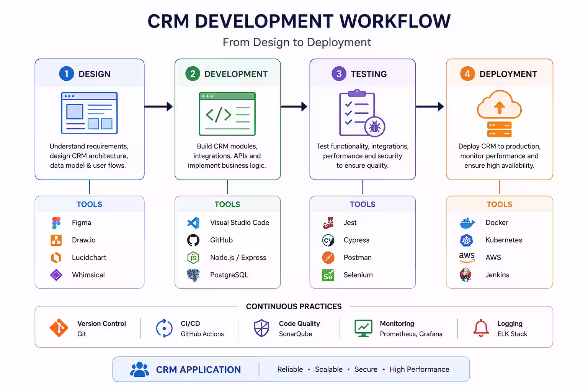Click the Prometheus, Grafana text
The width and height of the screenshot is (588, 392).
[411, 334]
